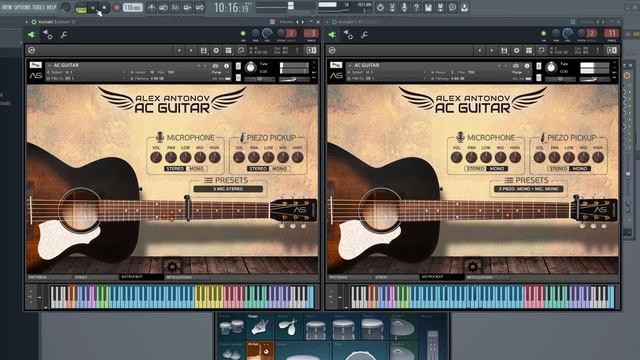The width and height of the screenshot is (640, 360).
Task: Open the OPTIONS menu
Action: [22, 7]
